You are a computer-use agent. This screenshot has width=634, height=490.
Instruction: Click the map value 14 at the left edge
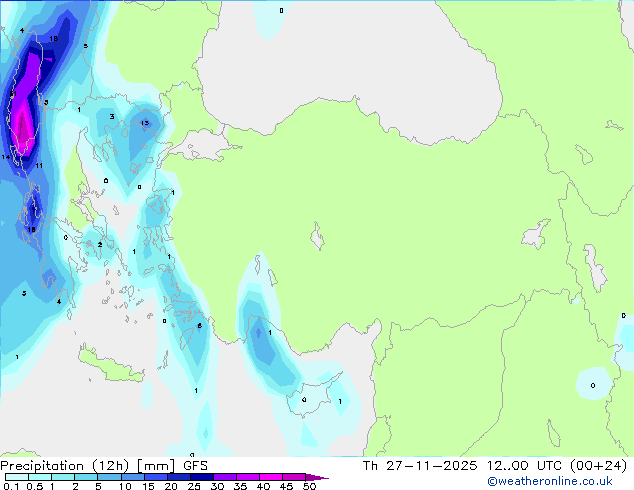click(6, 157)
